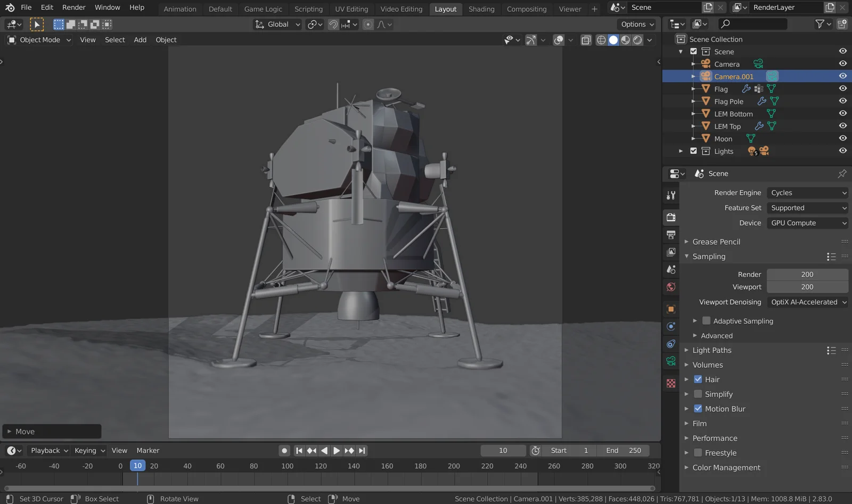
Task: Enable Adaptive Sampling
Action: pyautogui.click(x=706, y=321)
